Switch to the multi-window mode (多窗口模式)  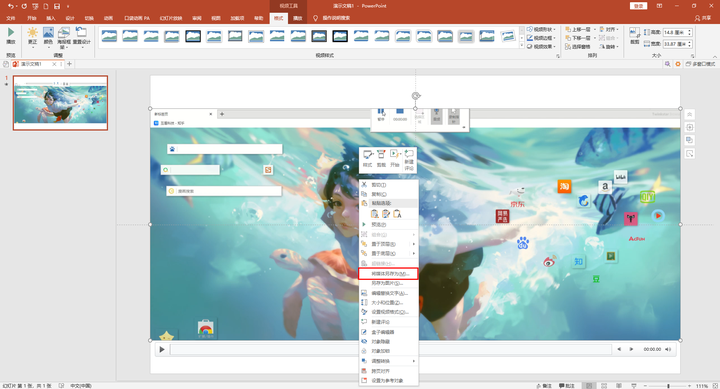pos(701,64)
